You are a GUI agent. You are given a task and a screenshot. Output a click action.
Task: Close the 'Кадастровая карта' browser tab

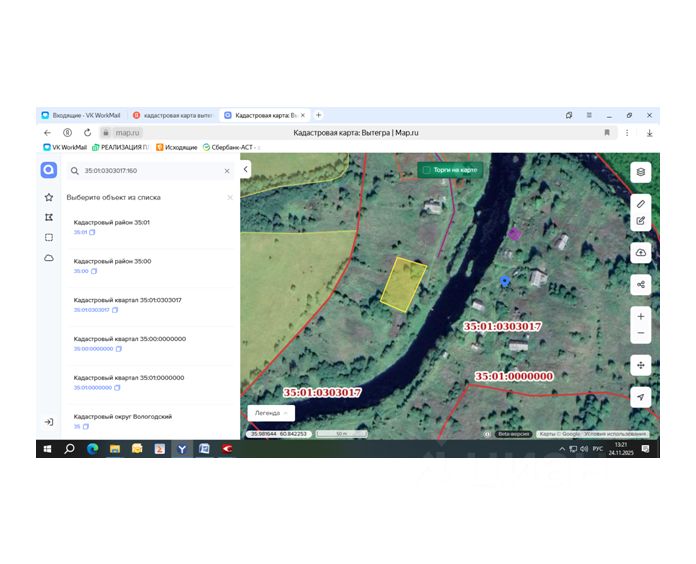(303, 115)
